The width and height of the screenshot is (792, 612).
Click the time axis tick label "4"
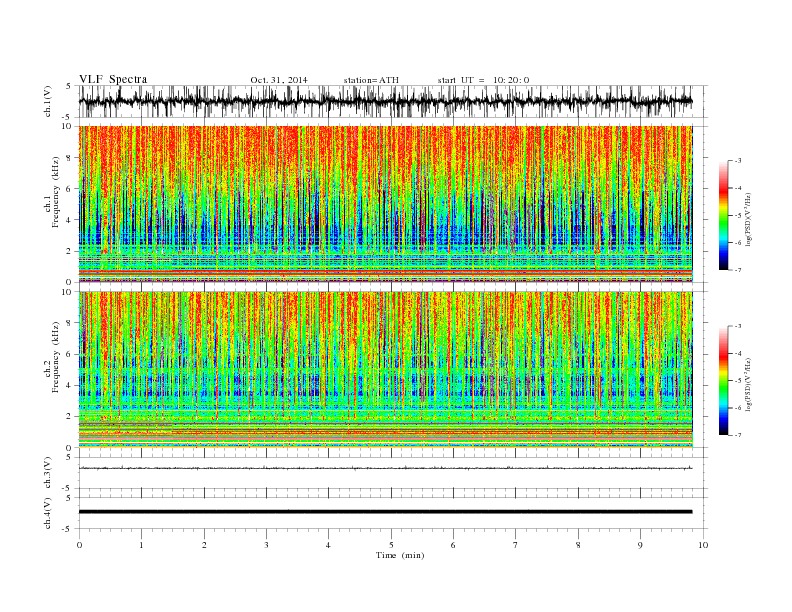tap(328, 545)
